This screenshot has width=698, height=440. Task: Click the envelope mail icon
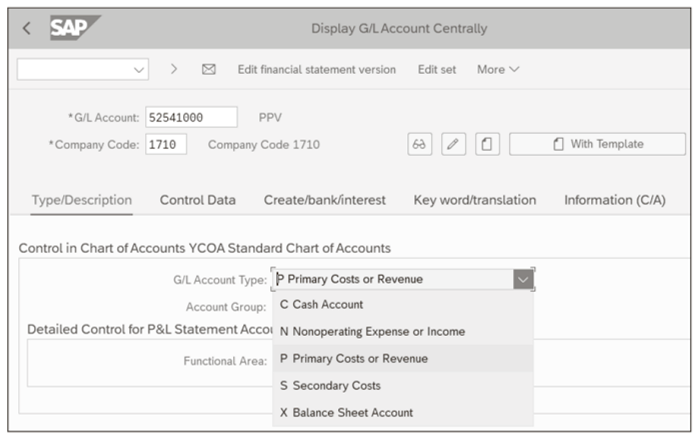[209, 69]
